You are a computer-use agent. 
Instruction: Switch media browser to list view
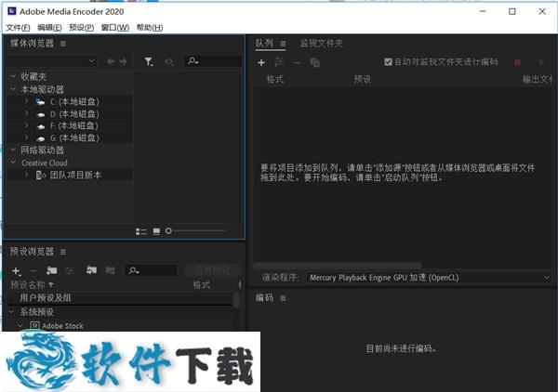point(141,230)
